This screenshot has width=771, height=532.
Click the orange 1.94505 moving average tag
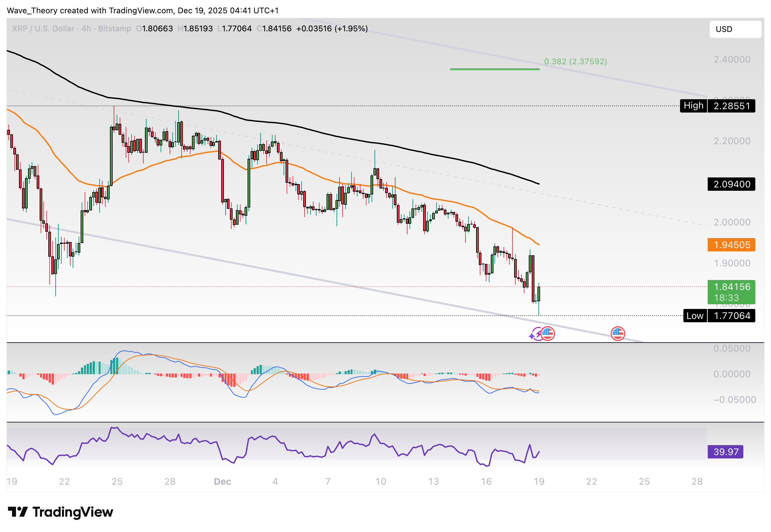click(731, 245)
